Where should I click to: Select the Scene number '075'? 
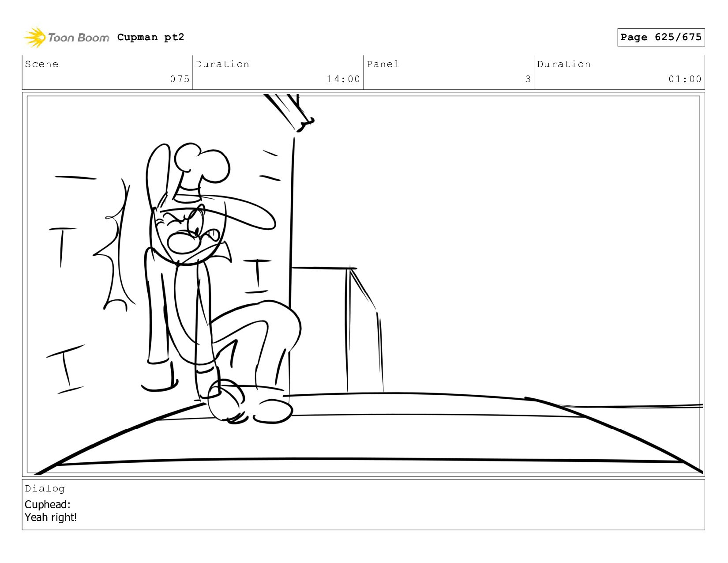[x=180, y=79]
